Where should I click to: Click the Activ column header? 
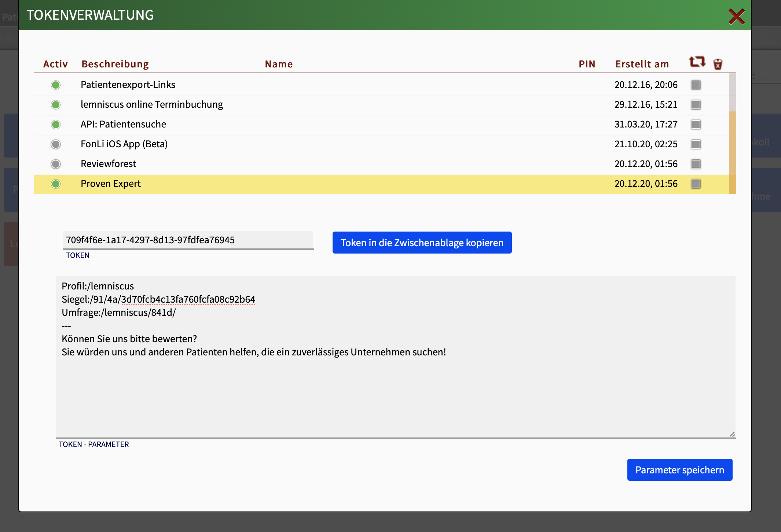(55, 64)
